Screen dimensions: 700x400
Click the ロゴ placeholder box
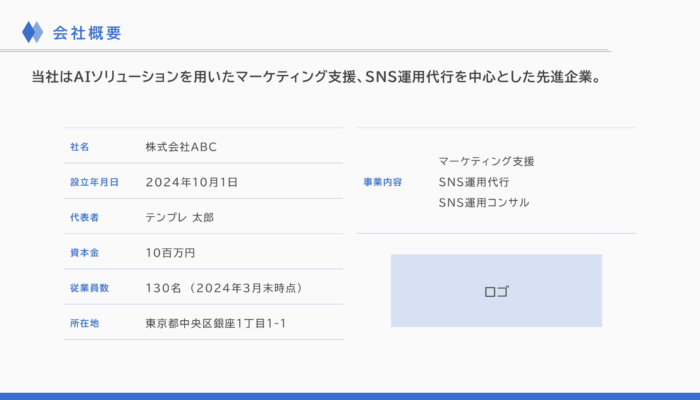496,291
